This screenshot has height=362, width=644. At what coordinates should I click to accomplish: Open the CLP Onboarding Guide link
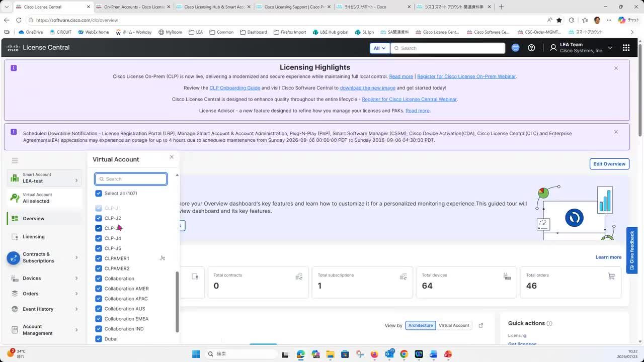pyautogui.click(x=235, y=88)
